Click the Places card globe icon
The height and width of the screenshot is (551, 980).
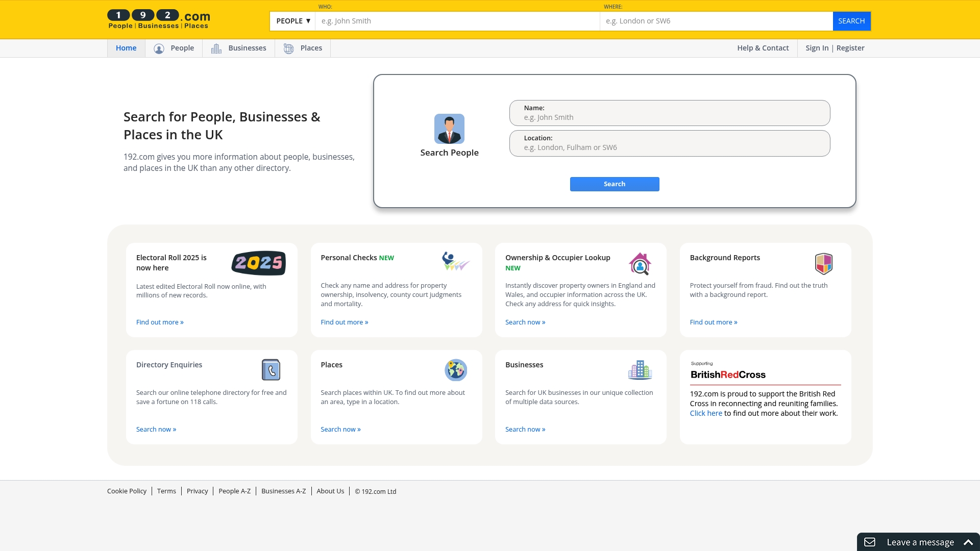[x=456, y=370]
